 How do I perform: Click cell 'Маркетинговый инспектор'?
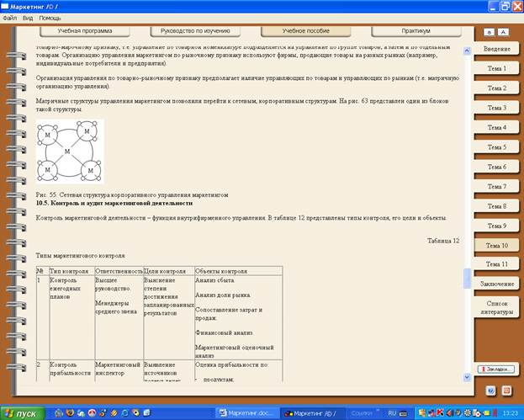pos(118,369)
